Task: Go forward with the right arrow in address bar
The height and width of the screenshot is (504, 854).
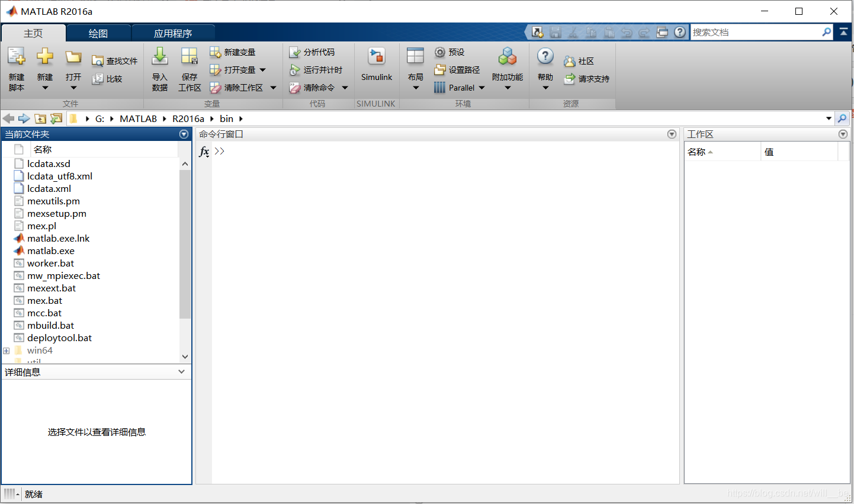Action: pyautogui.click(x=24, y=118)
